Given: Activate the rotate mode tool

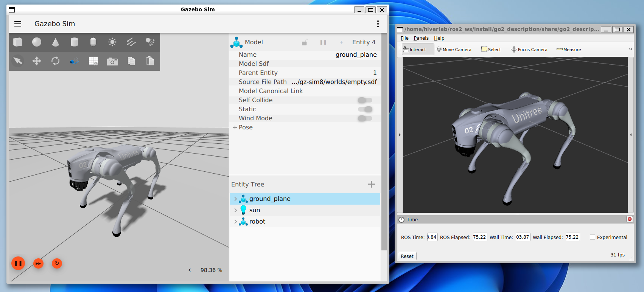Looking at the screenshot, I should pos(56,61).
